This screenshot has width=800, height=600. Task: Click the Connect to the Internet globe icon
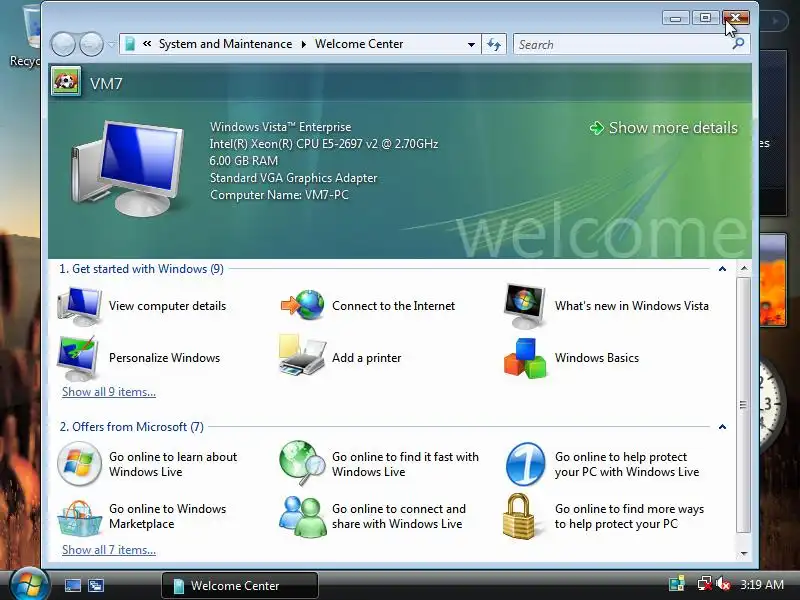coord(303,305)
